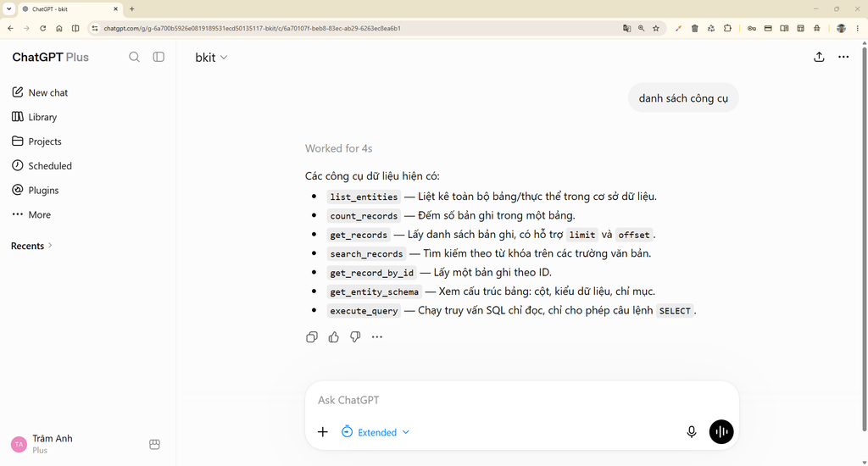Click get_records code text
Screen dimensions: 868x466
[x=359, y=235]
